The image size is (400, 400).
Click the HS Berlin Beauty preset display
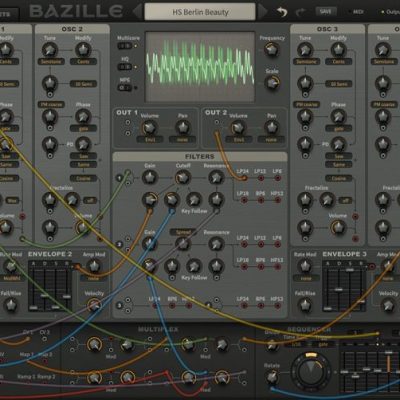click(x=200, y=12)
